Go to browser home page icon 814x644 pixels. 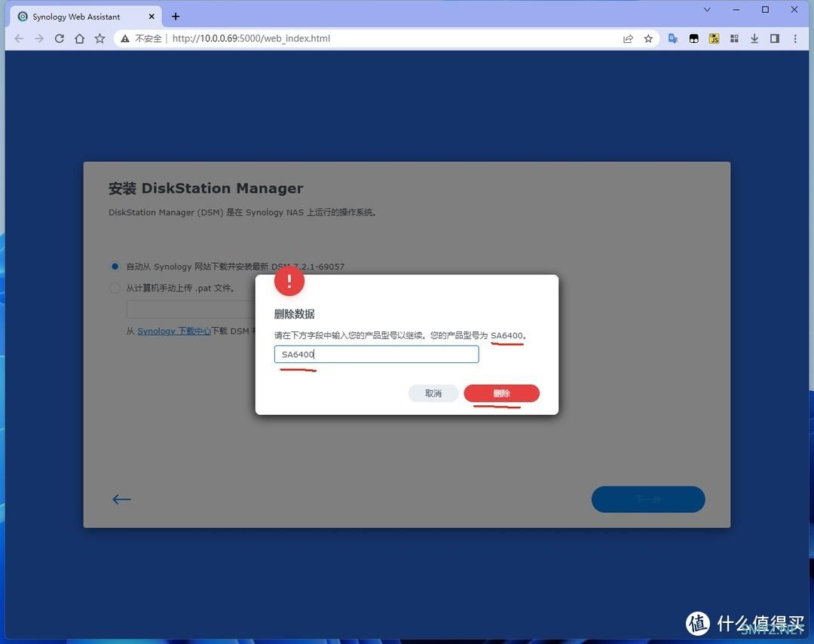[x=79, y=38]
